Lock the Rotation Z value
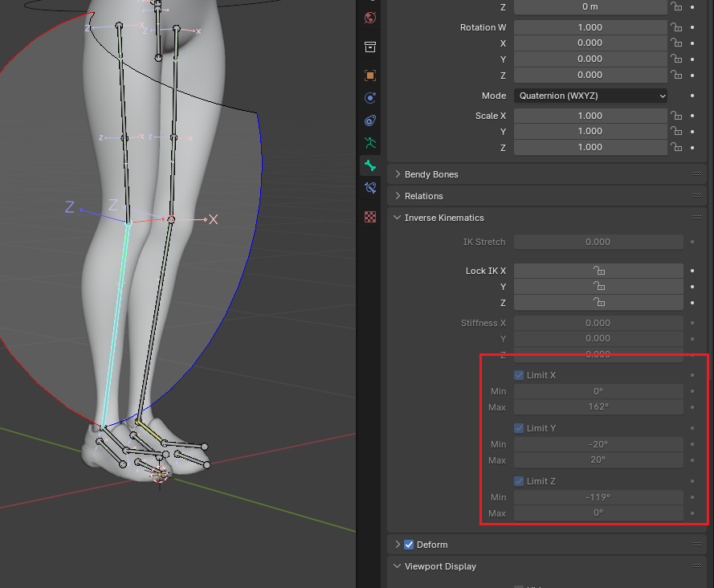Viewport: 714px width, 588px height. 676,75
